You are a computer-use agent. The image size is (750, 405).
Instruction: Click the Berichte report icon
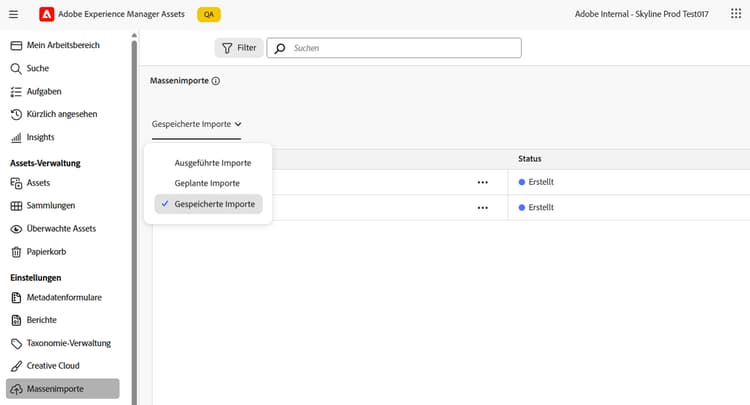[x=16, y=320]
